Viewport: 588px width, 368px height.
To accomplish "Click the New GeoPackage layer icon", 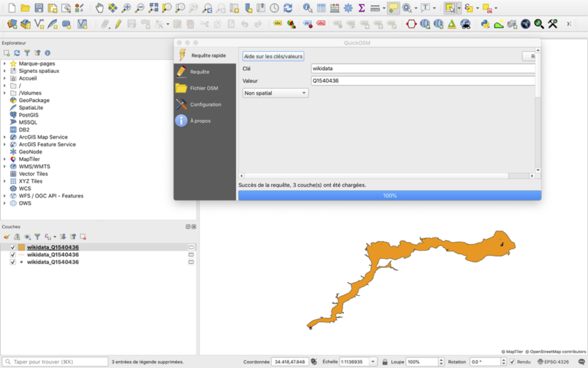I will pyautogui.click(x=25, y=24).
